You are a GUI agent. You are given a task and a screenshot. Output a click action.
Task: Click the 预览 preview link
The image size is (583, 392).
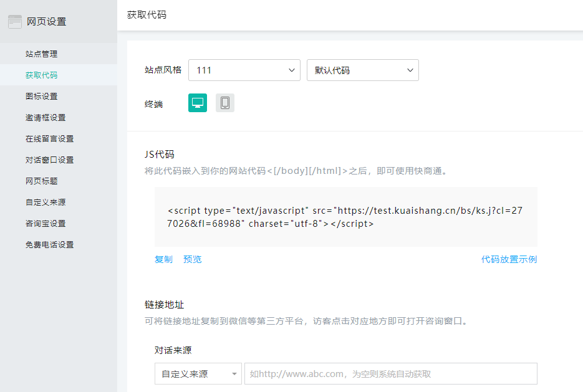tap(192, 259)
